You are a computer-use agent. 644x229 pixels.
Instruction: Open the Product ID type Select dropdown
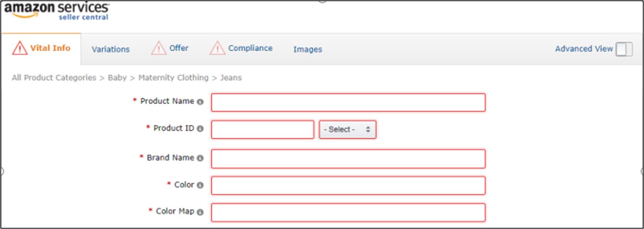click(x=347, y=130)
